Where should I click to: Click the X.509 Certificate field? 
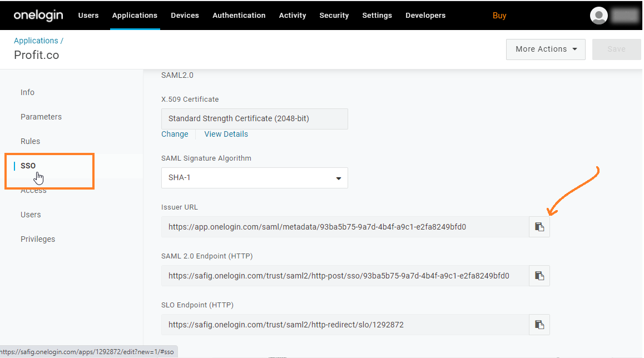[255, 118]
